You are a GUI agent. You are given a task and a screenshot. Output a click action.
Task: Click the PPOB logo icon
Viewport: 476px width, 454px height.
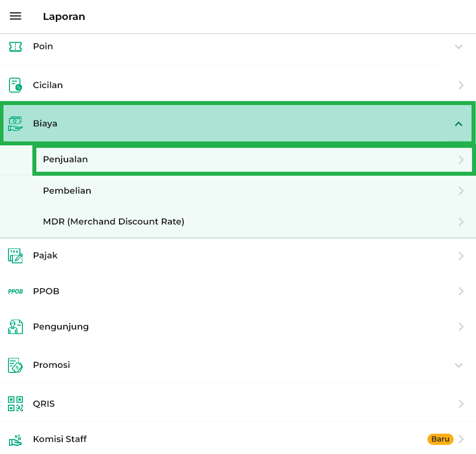15,291
